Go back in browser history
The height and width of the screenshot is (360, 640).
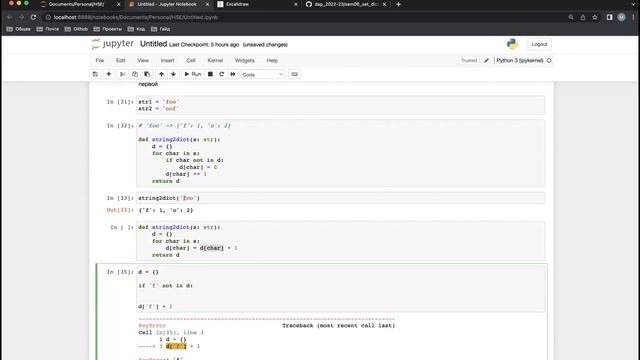(x=10, y=17)
